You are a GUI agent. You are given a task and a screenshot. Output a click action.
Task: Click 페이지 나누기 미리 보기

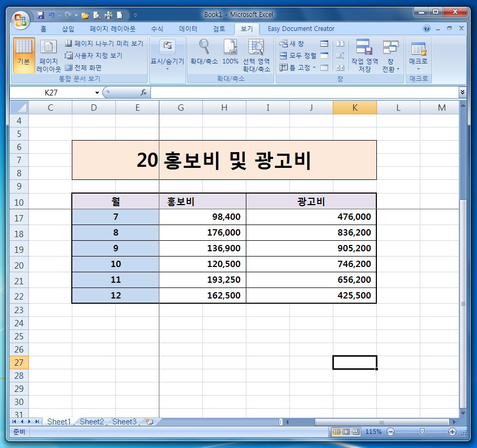tap(104, 44)
